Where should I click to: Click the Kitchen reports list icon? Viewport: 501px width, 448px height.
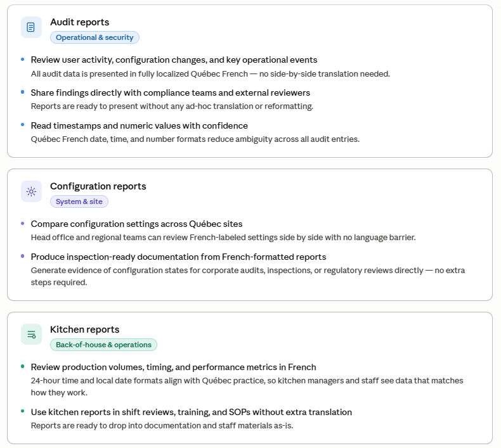click(x=31, y=335)
